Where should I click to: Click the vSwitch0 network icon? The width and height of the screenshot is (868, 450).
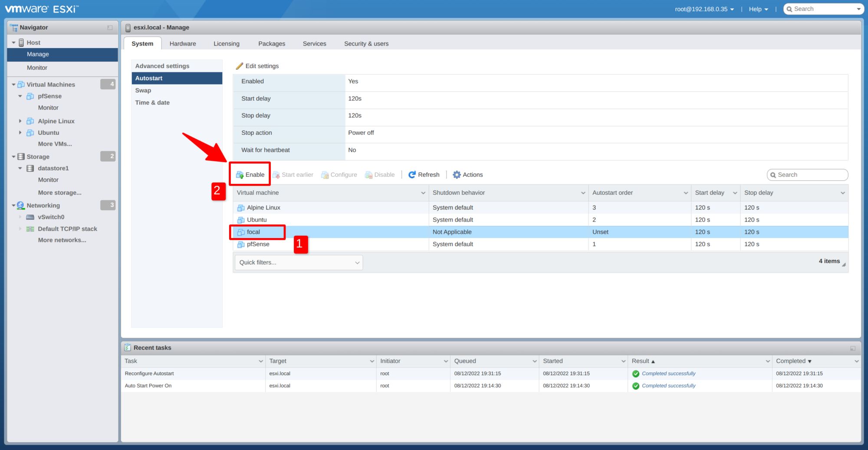[x=30, y=217]
